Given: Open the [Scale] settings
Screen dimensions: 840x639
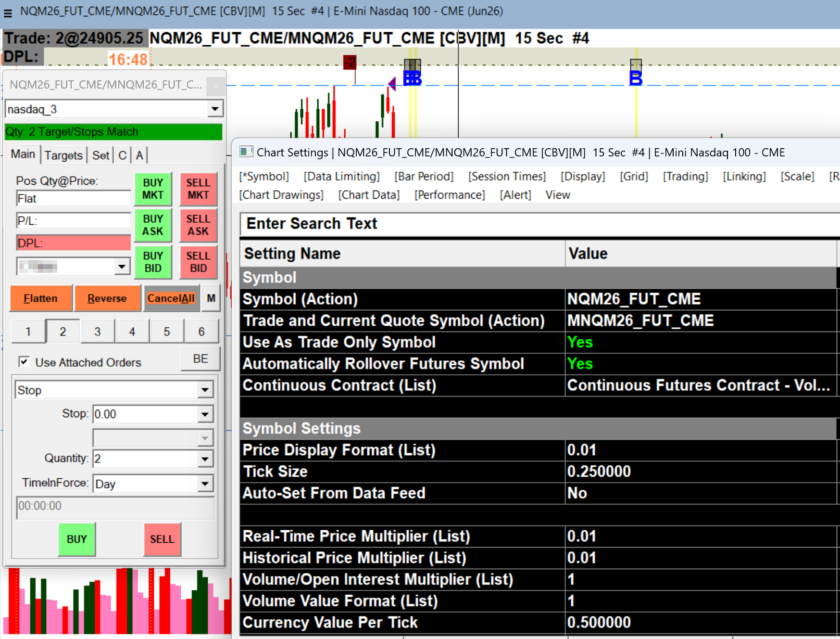Looking at the screenshot, I should (798, 177).
